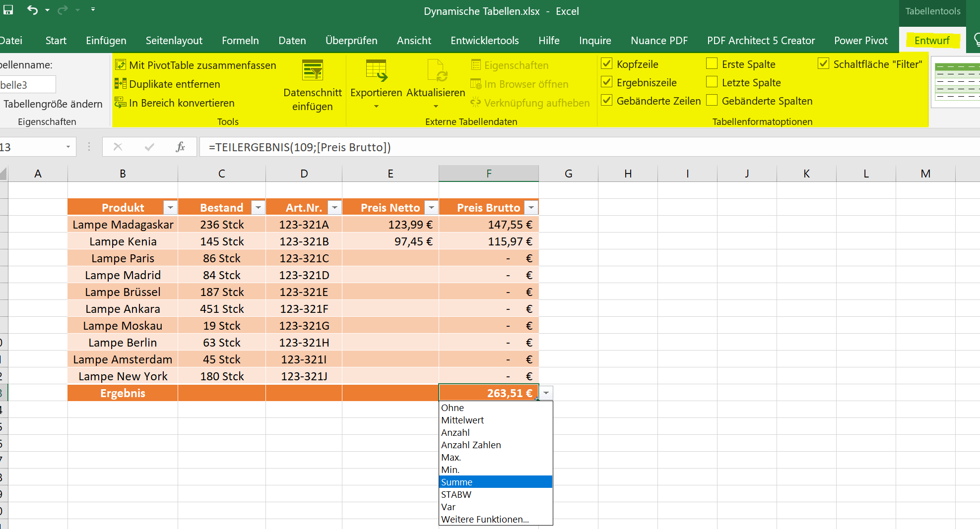980x529 pixels.
Task: Click Tabellengröße ändern button
Action: tap(53, 104)
